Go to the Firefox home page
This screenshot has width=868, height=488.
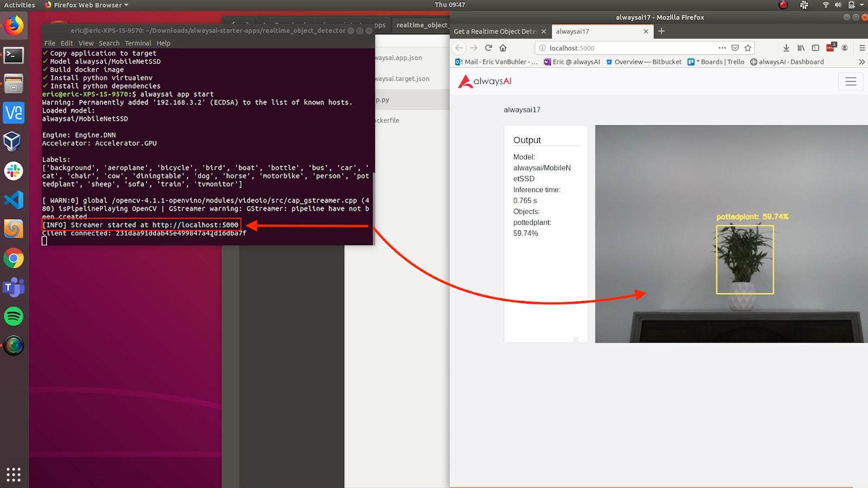[x=503, y=48]
